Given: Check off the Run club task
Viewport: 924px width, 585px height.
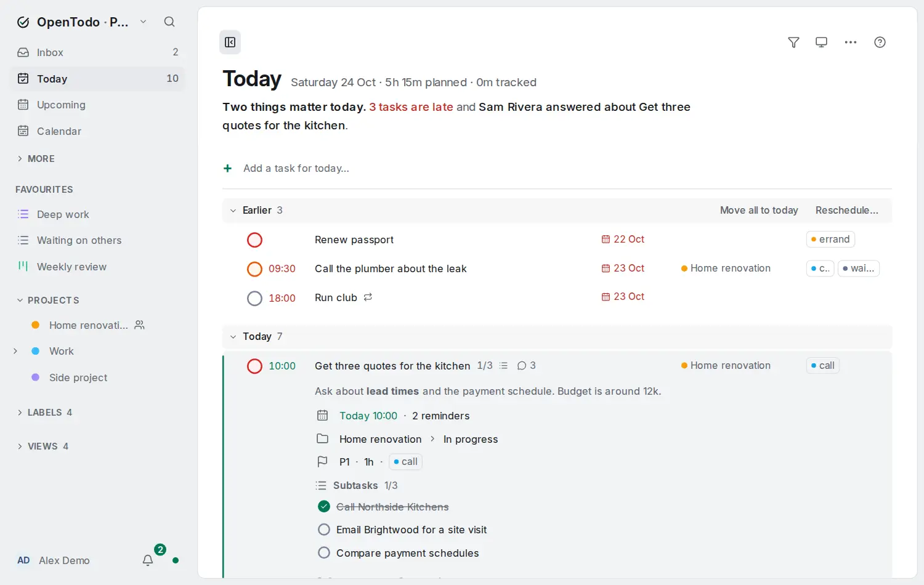Looking at the screenshot, I should click(254, 299).
